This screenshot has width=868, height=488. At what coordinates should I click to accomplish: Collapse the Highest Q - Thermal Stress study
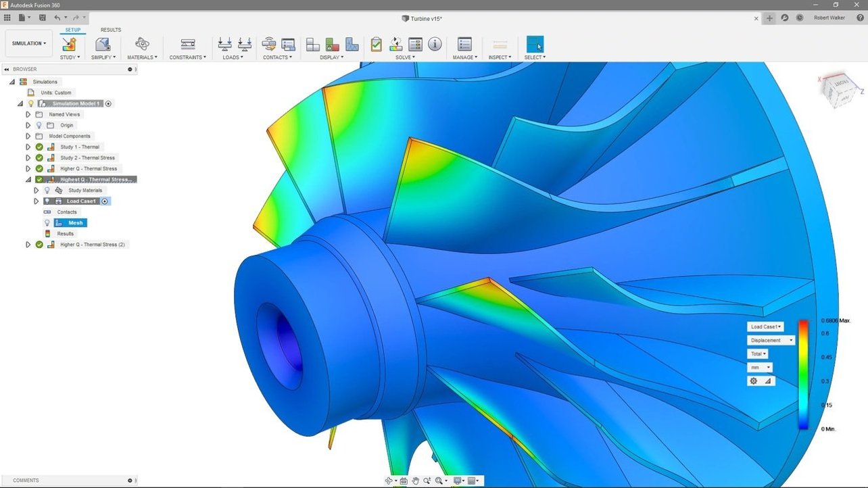pyautogui.click(x=28, y=178)
